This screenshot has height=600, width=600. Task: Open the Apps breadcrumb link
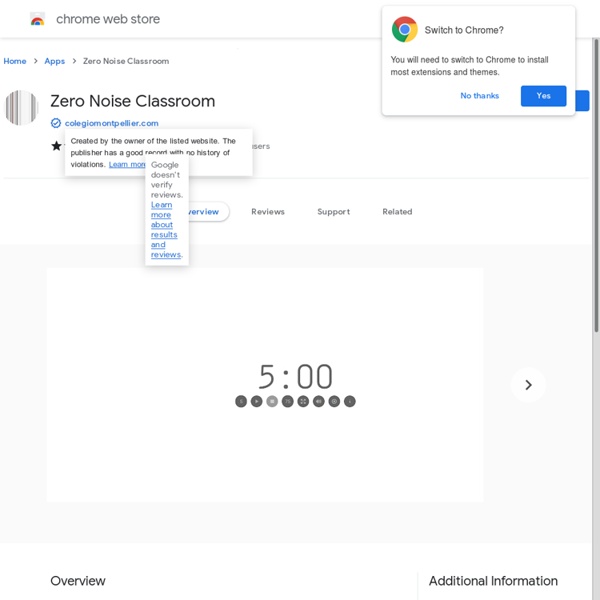(x=55, y=61)
